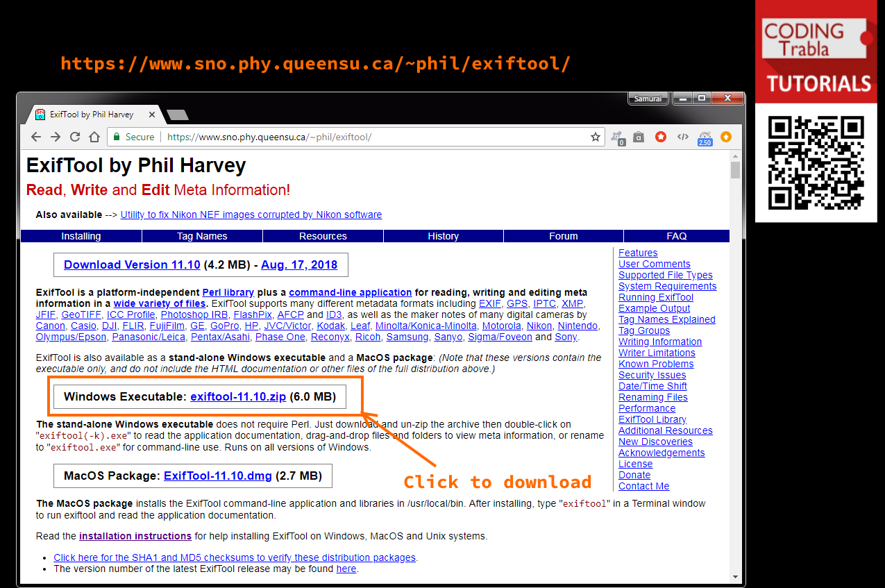Viewport: 885px width, 588px height.
Task: Click the Samurai profile button
Action: click(x=648, y=99)
